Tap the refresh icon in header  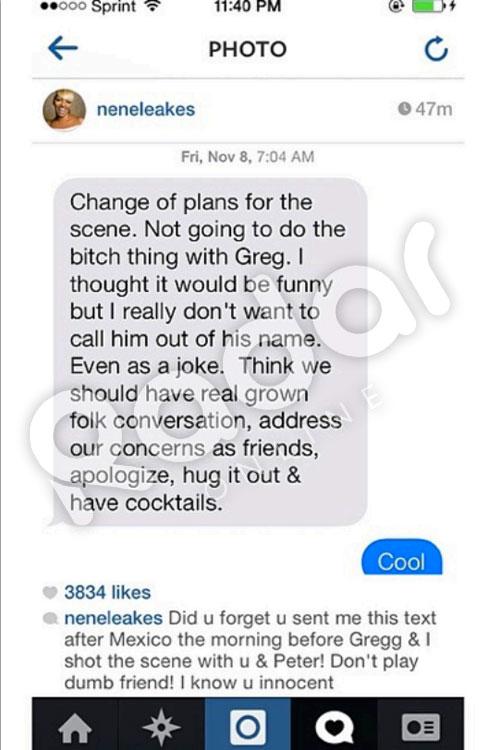pyautogui.click(x=436, y=49)
